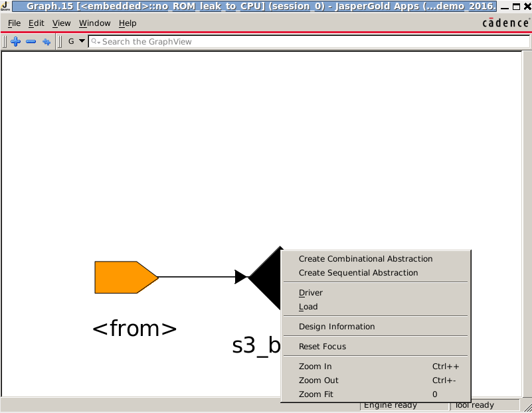The image size is (532, 413).
Task: Choose Create Sequential Abstraction
Action: tap(376, 273)
